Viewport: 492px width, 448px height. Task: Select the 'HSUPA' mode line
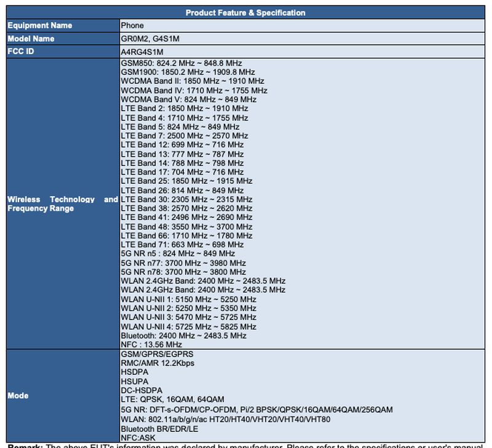[135, 382]
